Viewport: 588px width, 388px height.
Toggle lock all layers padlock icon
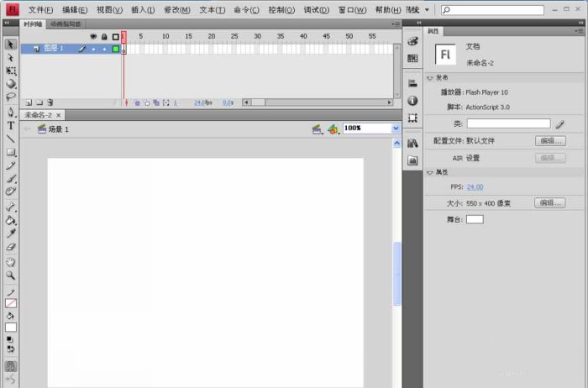(104, 37)
